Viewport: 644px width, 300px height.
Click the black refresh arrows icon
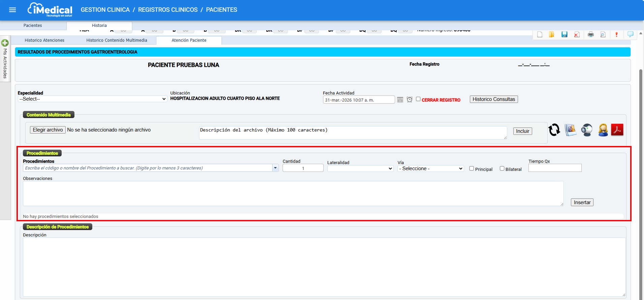click(554, 130)
